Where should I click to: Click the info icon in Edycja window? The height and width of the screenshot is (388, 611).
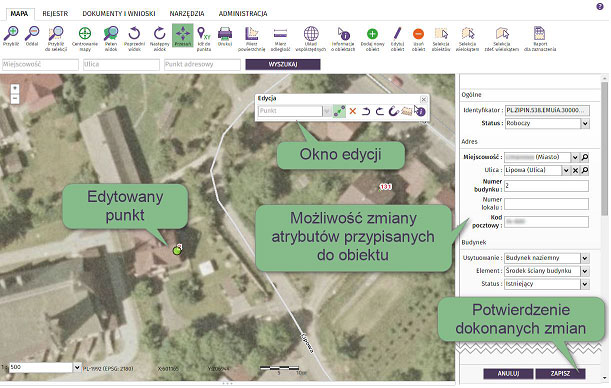click(x=420, y=111)
